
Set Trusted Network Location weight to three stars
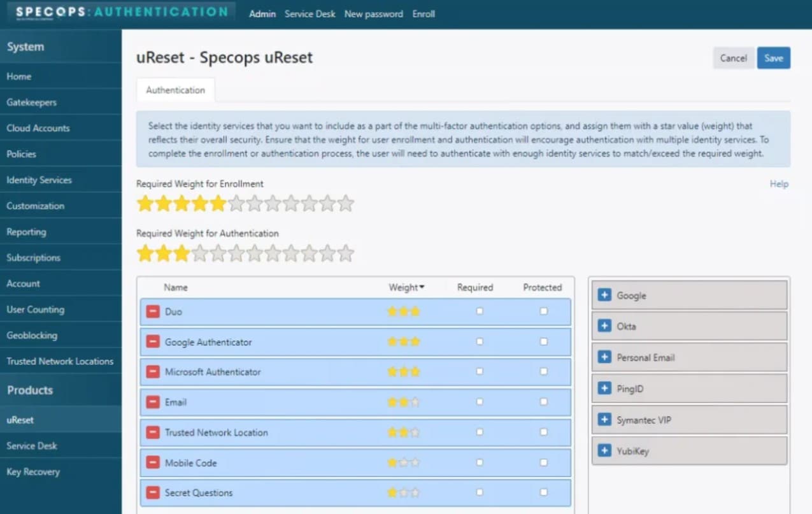[415, 432]
